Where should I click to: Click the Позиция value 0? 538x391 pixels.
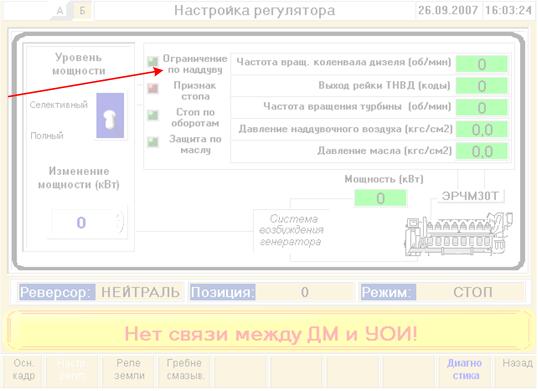[305, 292]
